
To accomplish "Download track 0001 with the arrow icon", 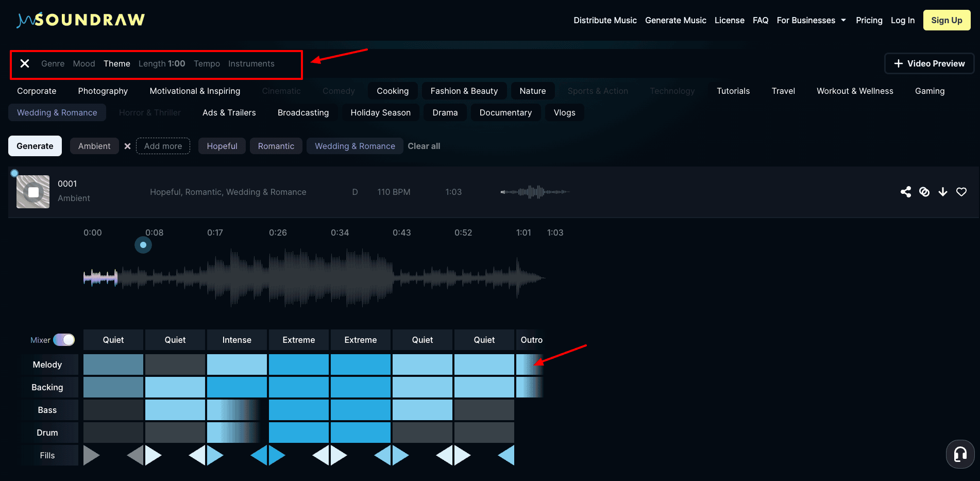I will point(943,192).
